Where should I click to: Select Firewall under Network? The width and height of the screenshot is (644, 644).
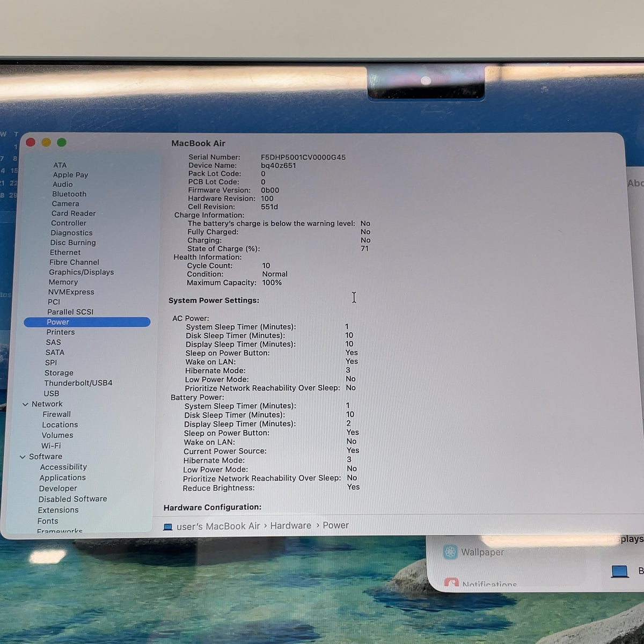click(x=56, y=414)
